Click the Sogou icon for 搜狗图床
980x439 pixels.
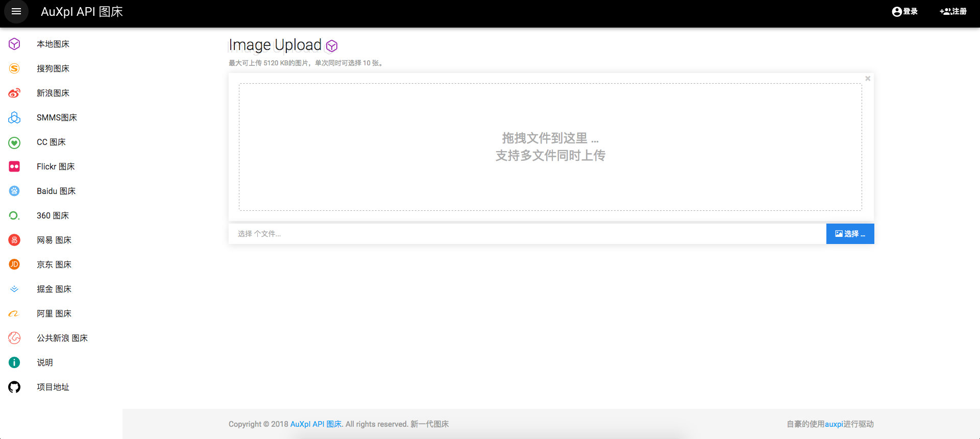14,68
